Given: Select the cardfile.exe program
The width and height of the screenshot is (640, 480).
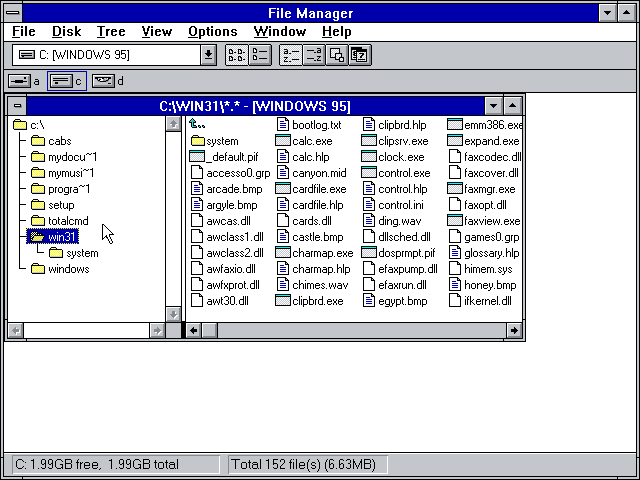Looking at the screenshot, I should pos(311,189).
